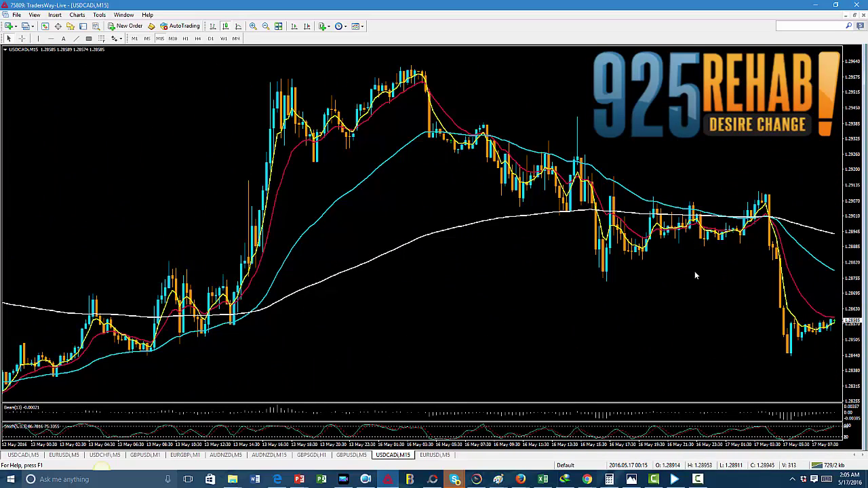Click the New Order button

[x=125, y=26]
